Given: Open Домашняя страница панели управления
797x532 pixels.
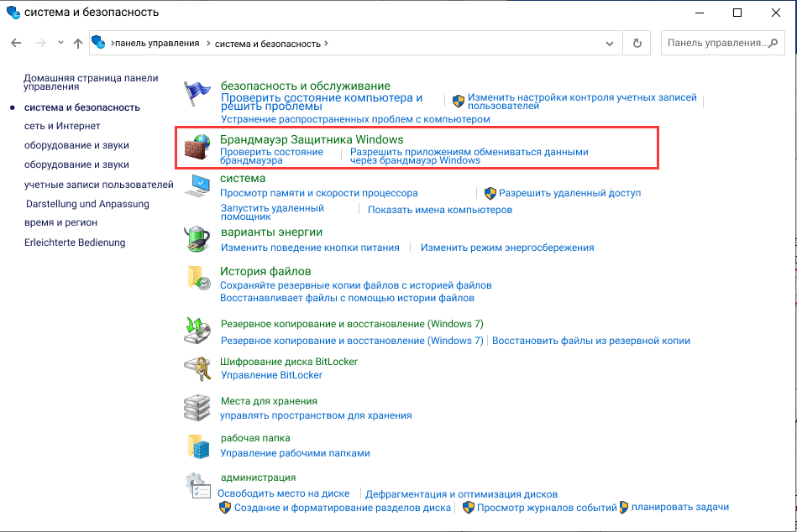Looking at the screenshot, I should (91, 82).
